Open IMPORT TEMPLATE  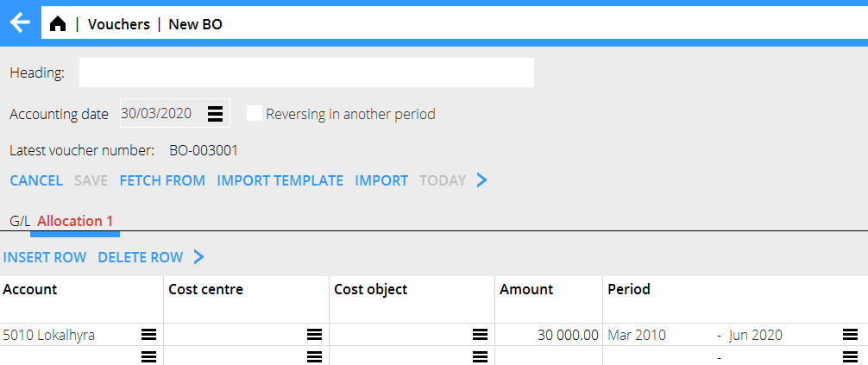point(280,180)
